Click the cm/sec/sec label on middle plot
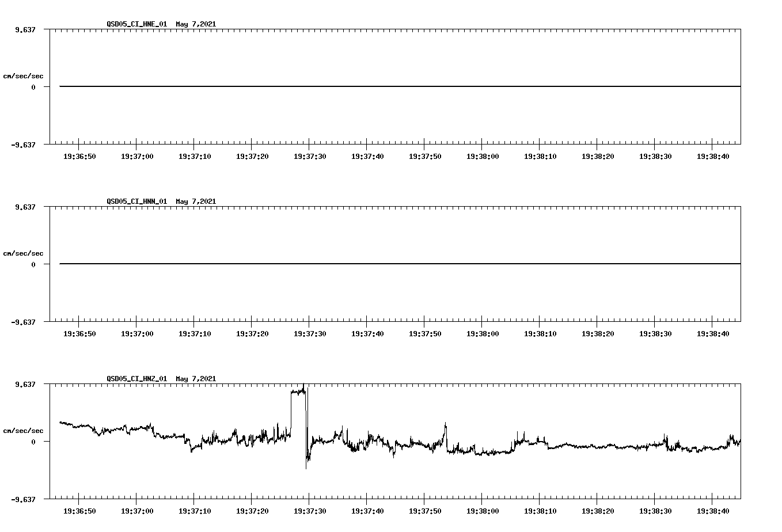The image size is (782, 532). click(24, 253)
